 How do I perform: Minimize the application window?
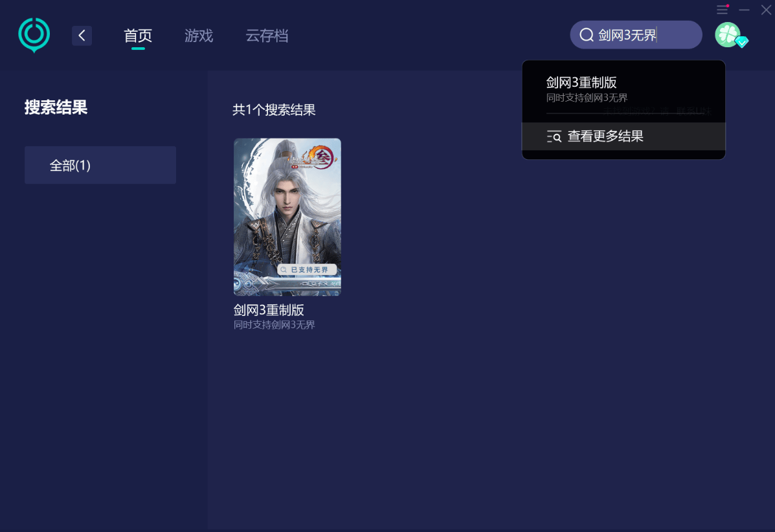coord(745,10)
